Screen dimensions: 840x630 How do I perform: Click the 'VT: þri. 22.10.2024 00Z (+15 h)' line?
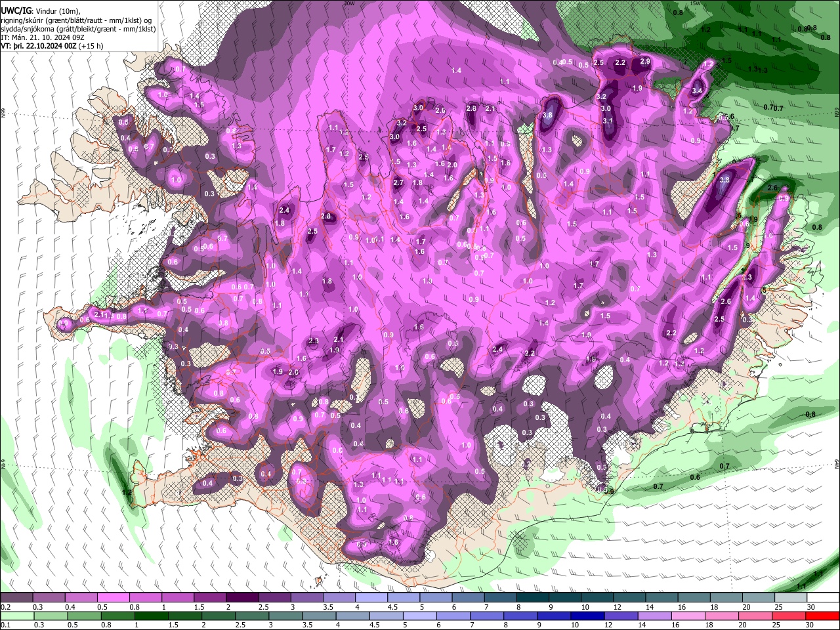52,46
